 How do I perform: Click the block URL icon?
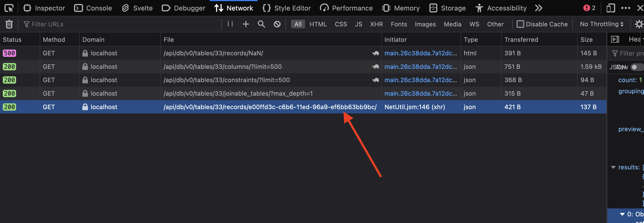coord(277,24)
